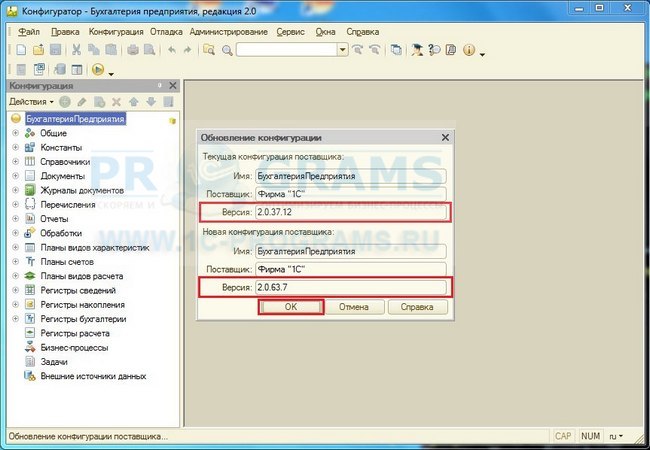Click the Отмена button
The image size is (650, 450).
point(352,308)
